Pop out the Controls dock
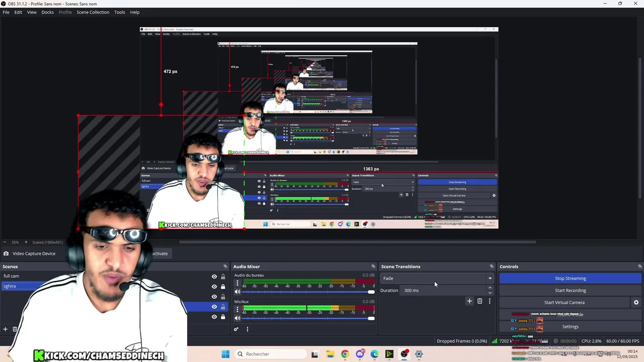The width and height of the screenshot is (644, 362). tap(639, 266)
